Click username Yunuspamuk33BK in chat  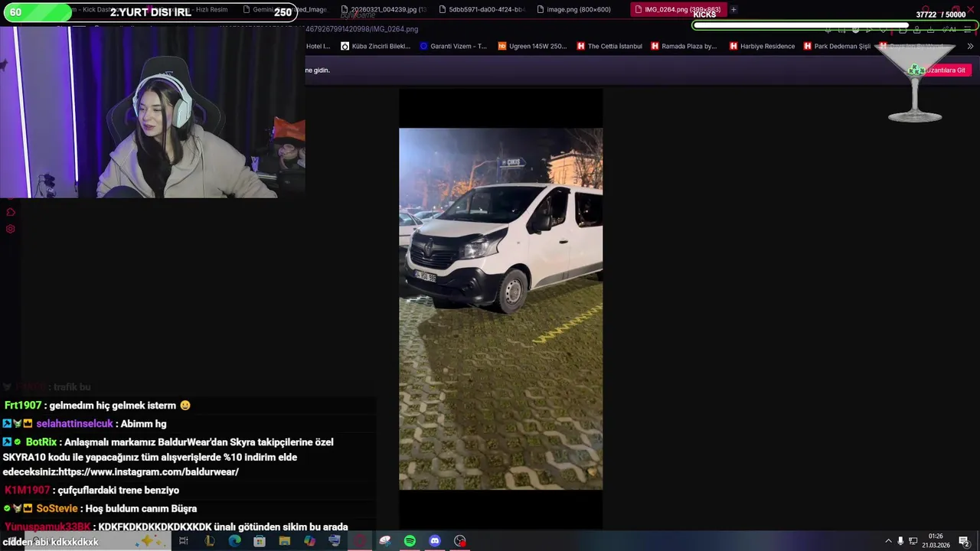(x=47, y=527)
